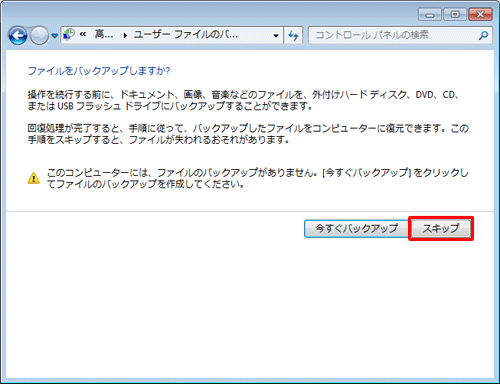Click the Forward navigation arrow button

39,35
